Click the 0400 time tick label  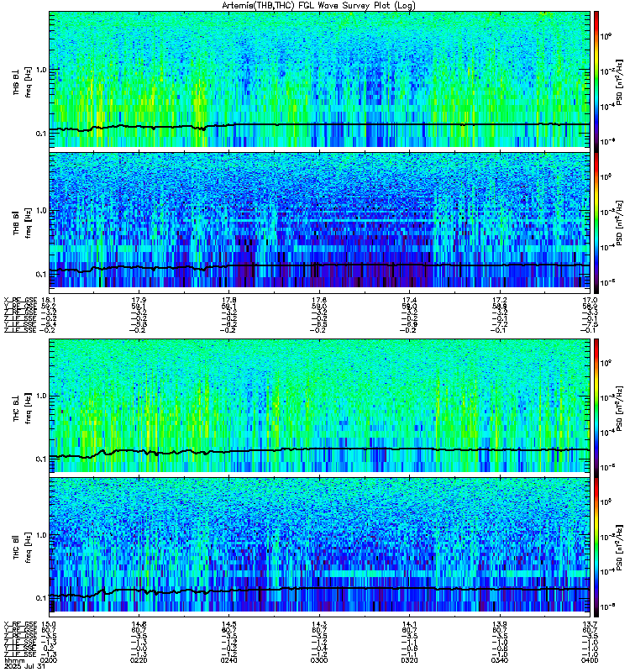click(590, 660)
